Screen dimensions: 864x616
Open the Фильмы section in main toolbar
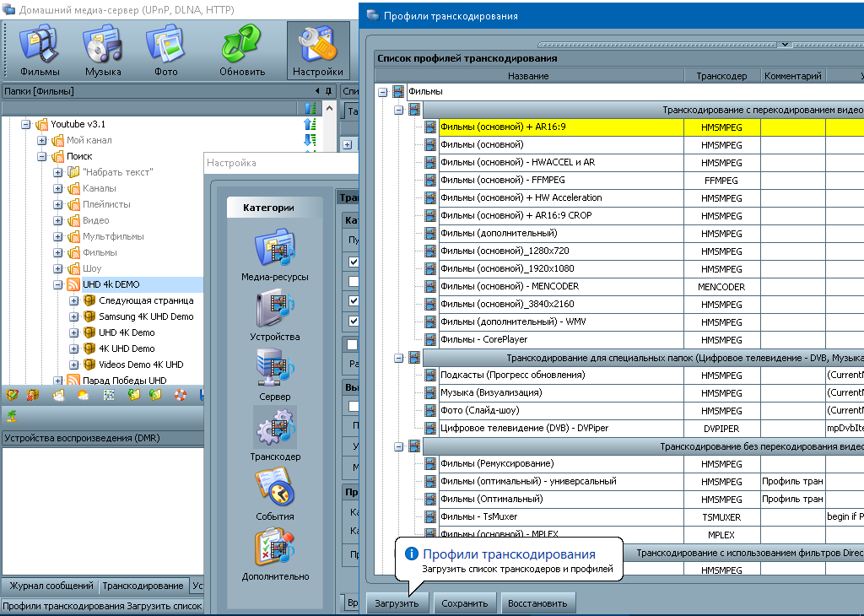tap(40, 51)
